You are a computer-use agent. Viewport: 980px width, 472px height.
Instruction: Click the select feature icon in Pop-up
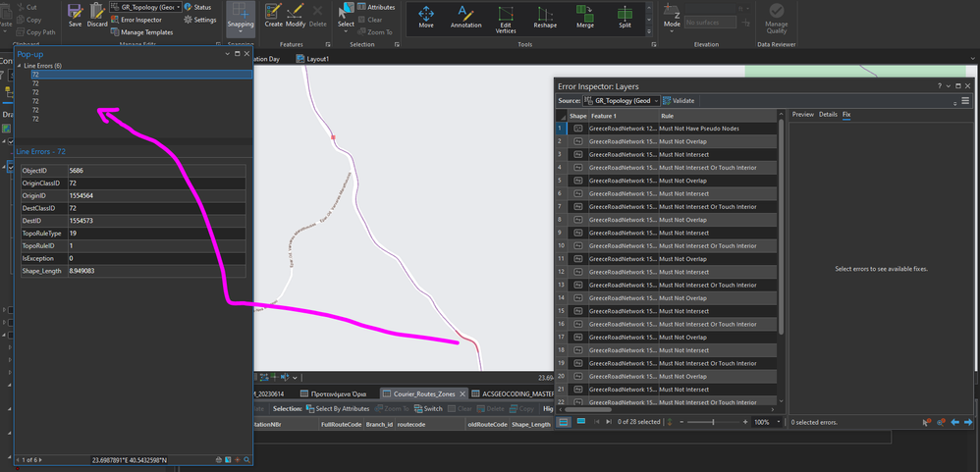pos(228,460)
